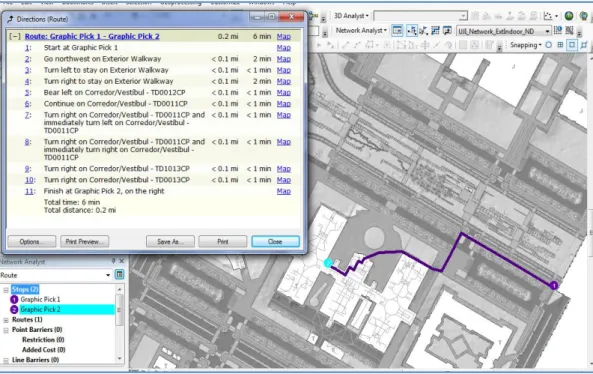Expand the Routes (1) tree node
Image resolution: width=593 pixels, height=374 pixels.
(6, 320)
